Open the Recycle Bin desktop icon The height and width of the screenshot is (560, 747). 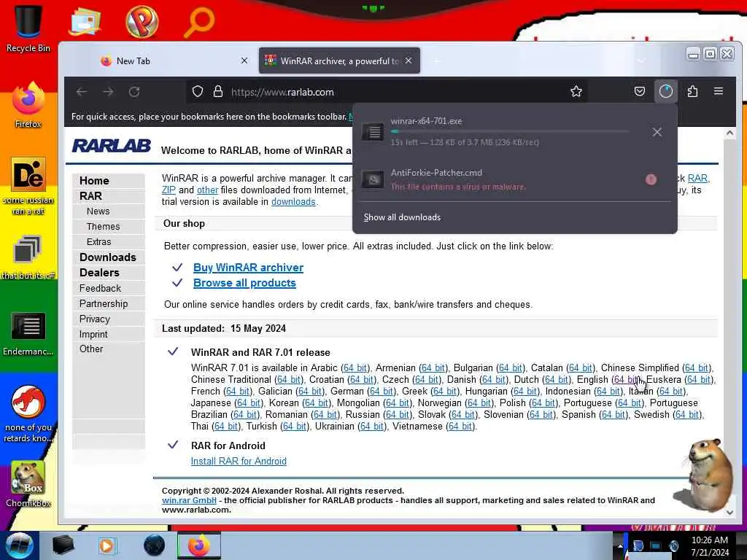[28, 28]
